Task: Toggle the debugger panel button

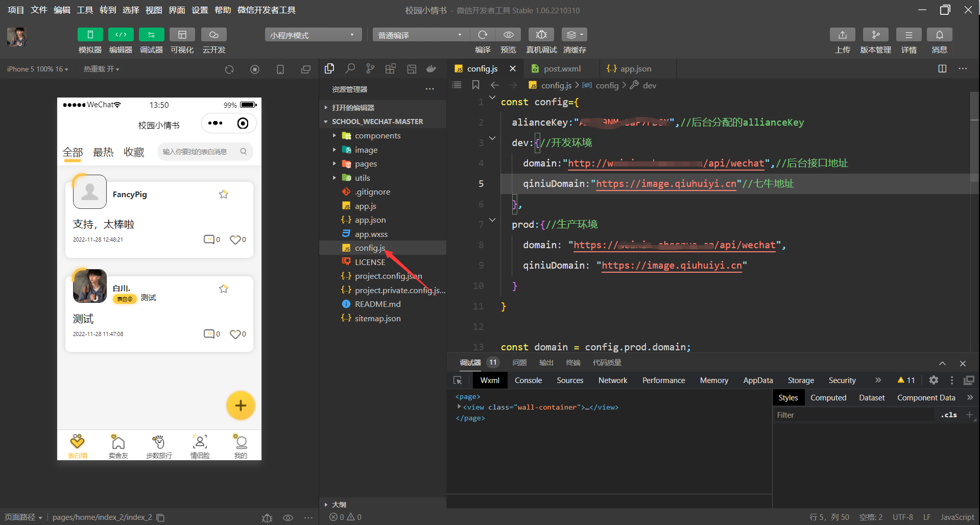Action: pyautogui.click(x=151, y=35)
